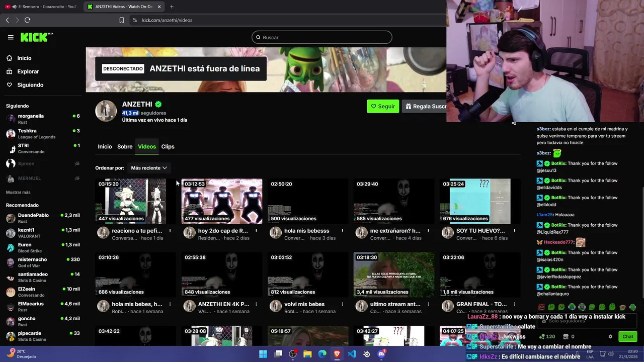
Task: Click ANZETHI verified badge icon
Action: 158,104
